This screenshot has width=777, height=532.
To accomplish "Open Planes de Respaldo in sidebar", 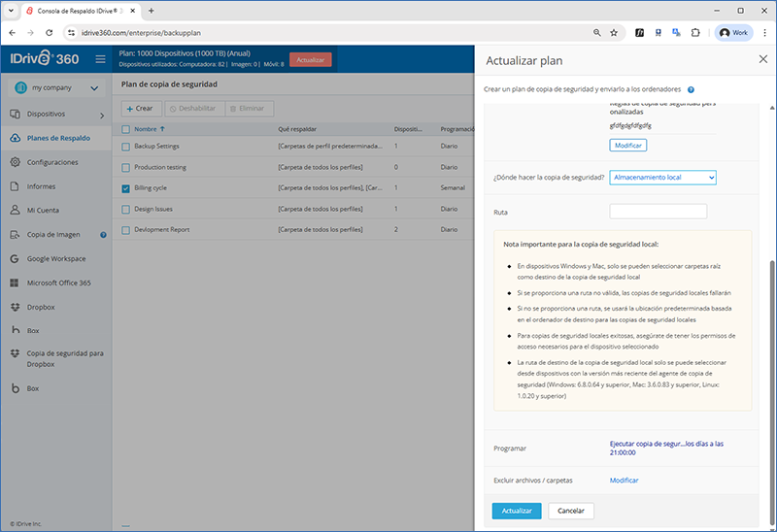I will tap(58, 138).
